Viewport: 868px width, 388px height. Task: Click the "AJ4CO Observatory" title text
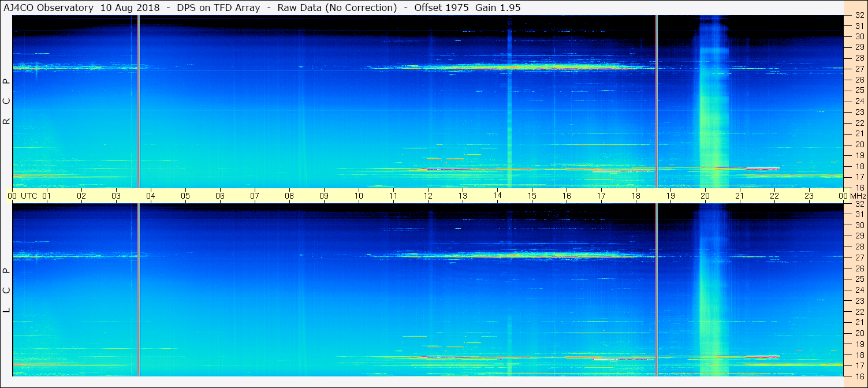(47, 8)
